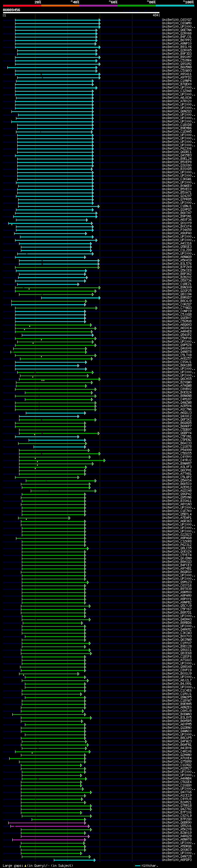
Task: Open hit UniRef100_C3KGW1
Action: 177,179
